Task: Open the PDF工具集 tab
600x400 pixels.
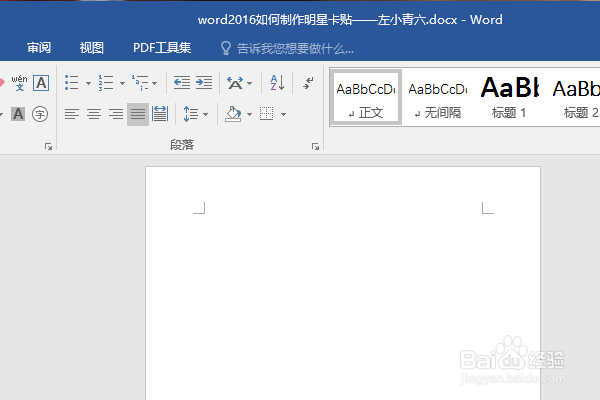Action: pos(162,48)
